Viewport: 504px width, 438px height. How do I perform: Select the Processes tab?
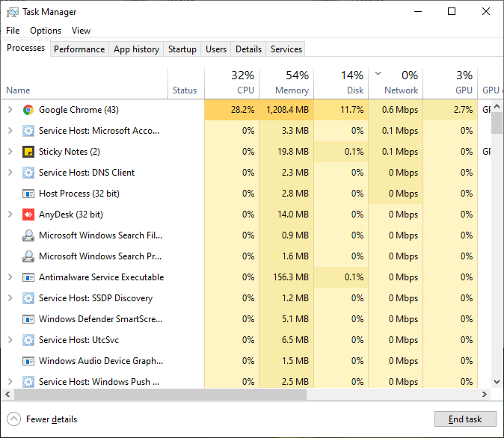pos(25,48)
